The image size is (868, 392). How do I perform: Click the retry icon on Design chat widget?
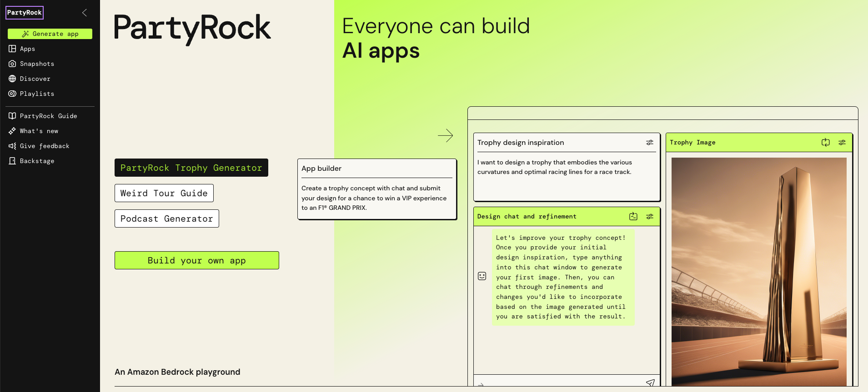point(633,217)
